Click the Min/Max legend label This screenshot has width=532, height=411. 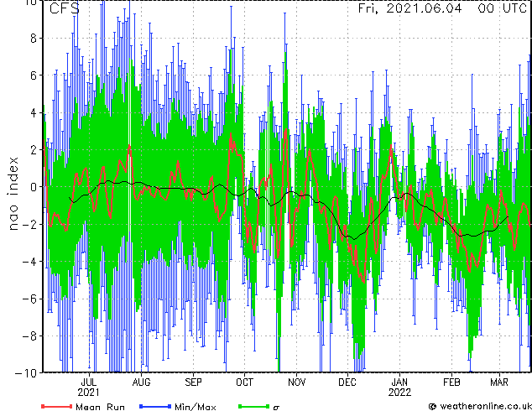click(x=195, y=407)
